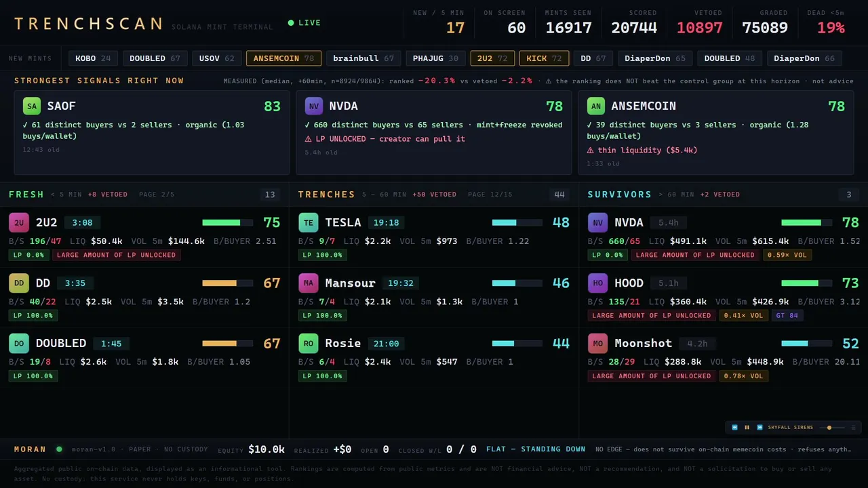Open the music player playlist menu icon
The image size is (868, 488).
(x=853, y=428)
